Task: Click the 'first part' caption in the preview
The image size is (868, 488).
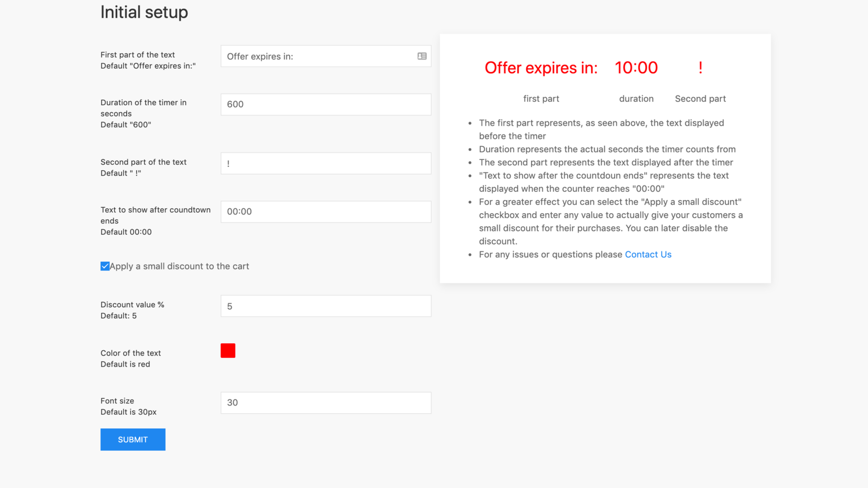Action: [x=541, y=98]
